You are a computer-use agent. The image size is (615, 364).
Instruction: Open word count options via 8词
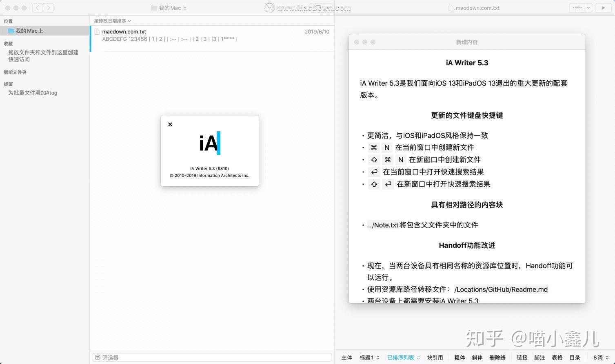click(x=600, y=357)
